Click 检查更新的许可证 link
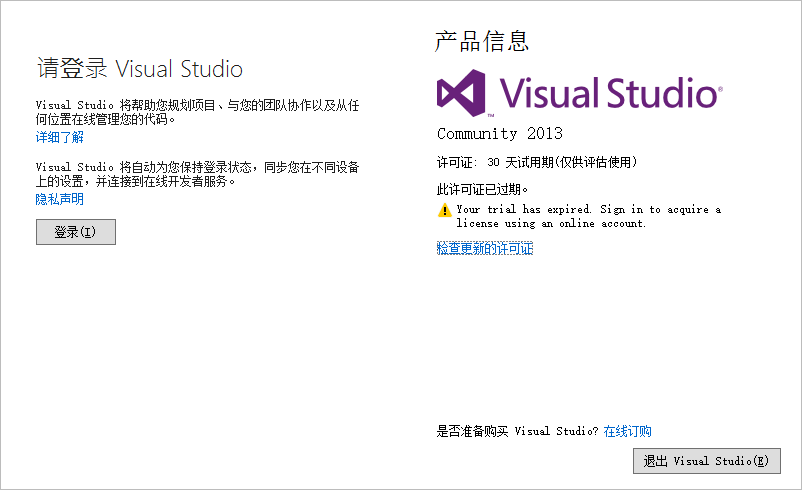This screenshot has width=802, height=490. tap(485, 249)
